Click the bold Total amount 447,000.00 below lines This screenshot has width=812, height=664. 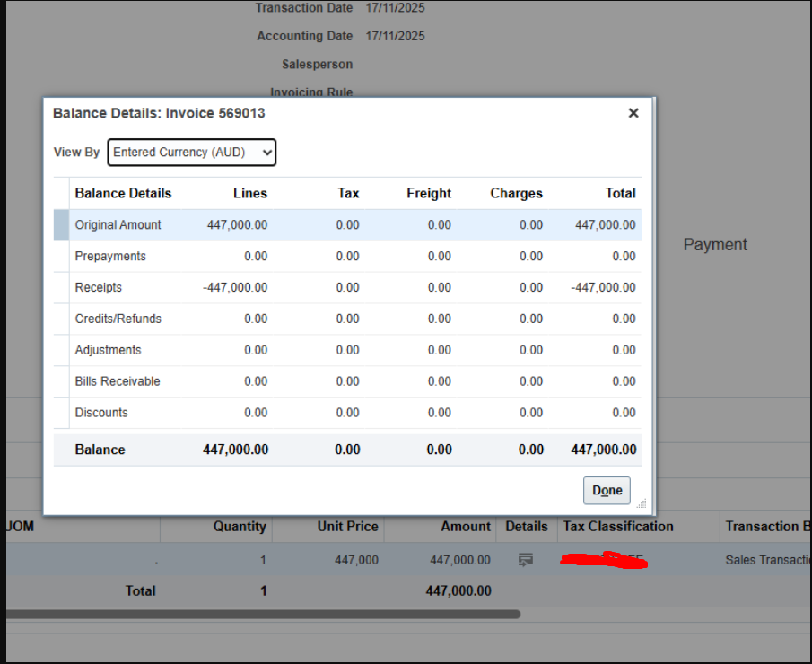click(x=458, y=591)
